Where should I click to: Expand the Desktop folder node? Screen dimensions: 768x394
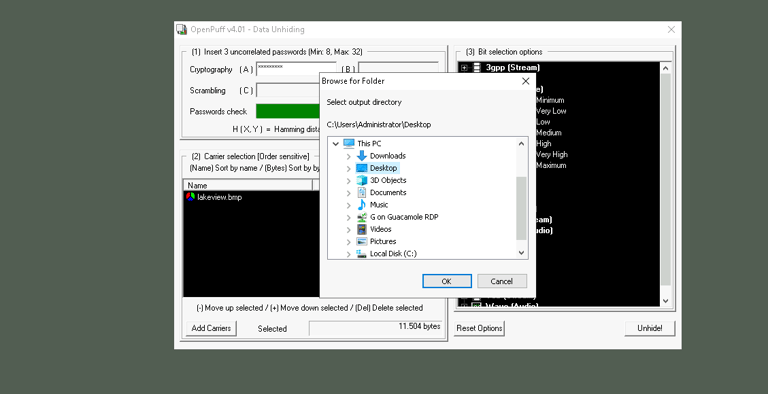348,169
